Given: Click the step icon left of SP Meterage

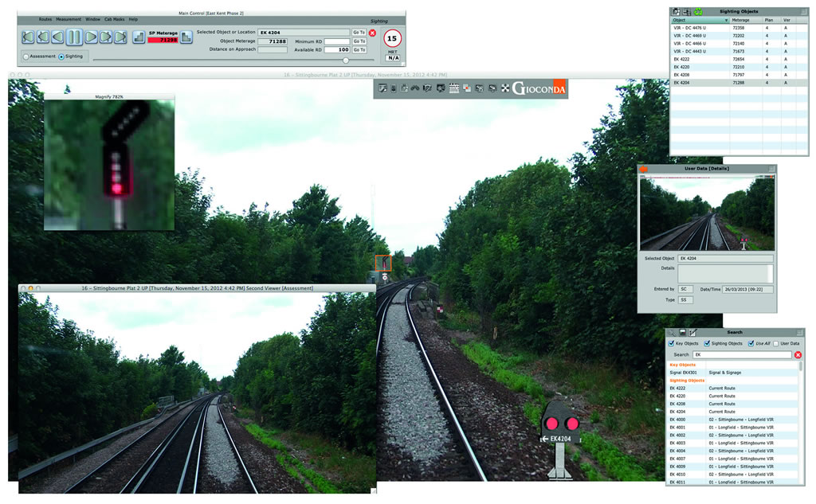Looking at the screenshot, I should coord(138,36).
